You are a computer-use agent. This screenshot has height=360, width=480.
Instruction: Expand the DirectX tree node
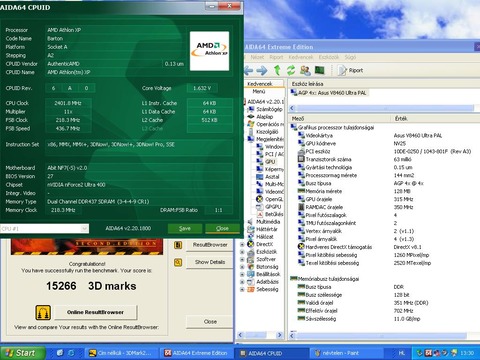coord(242,244)
